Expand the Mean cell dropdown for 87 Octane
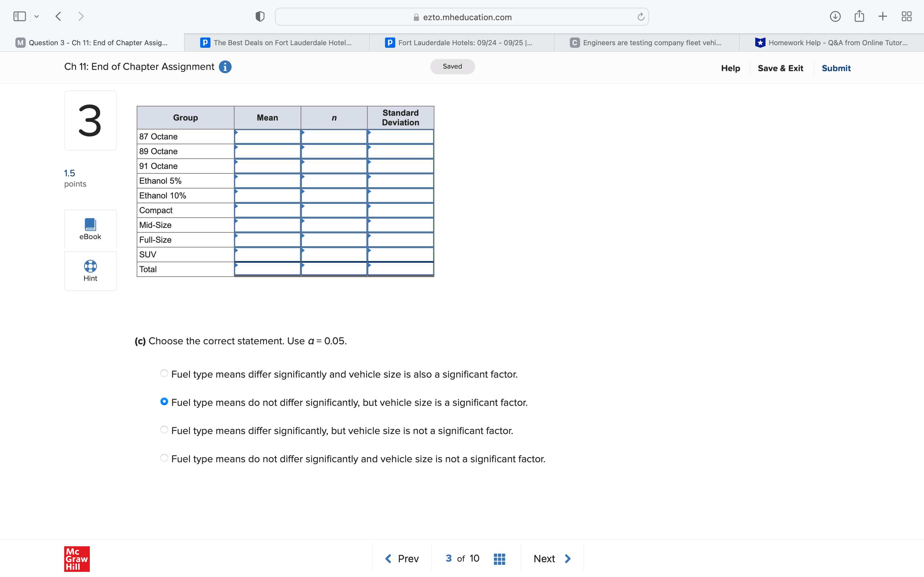 [237, 133]
